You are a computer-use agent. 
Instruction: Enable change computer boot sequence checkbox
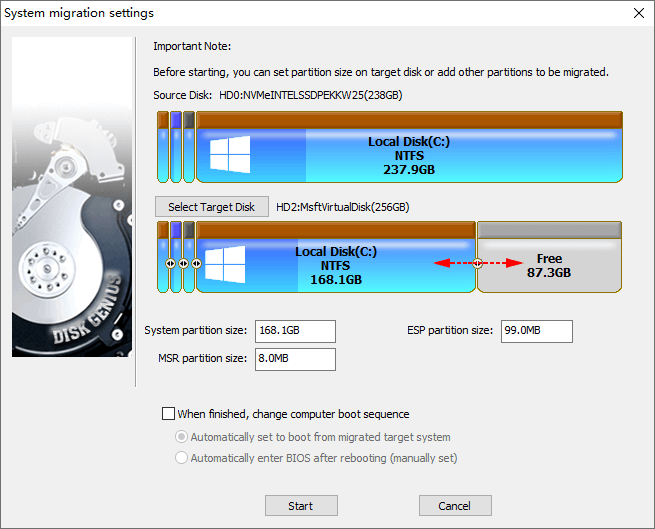point(168,414)
